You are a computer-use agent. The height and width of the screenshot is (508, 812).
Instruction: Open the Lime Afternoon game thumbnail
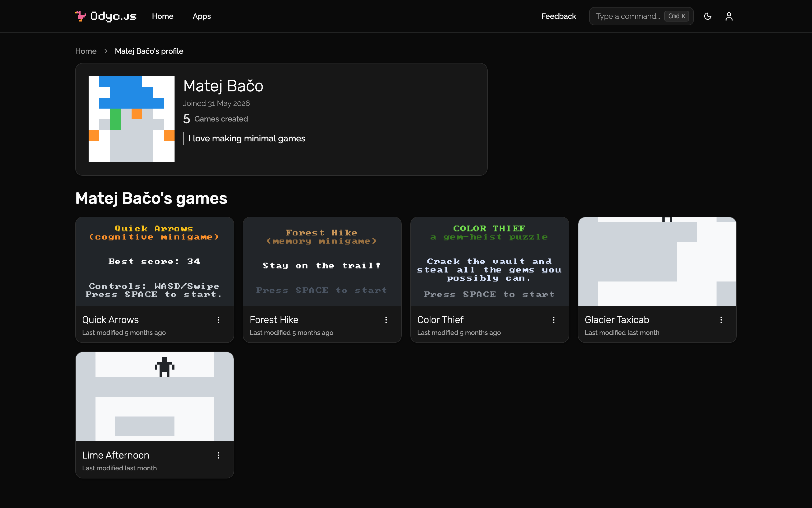click(x=155, y=397)
